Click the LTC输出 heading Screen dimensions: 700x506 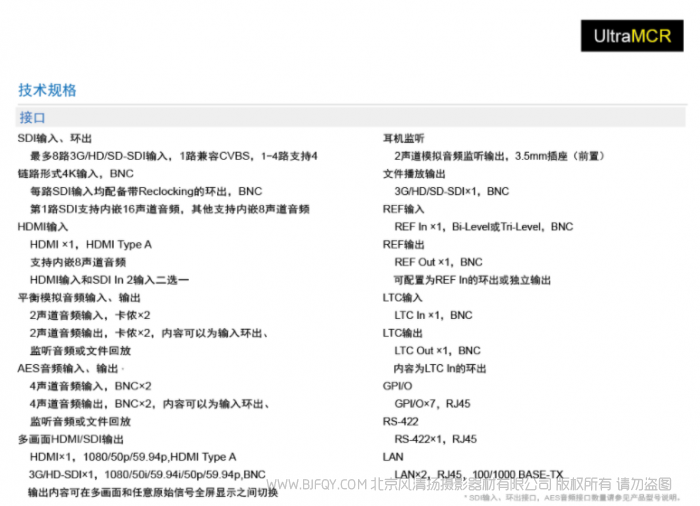click(x=404, y=333)
